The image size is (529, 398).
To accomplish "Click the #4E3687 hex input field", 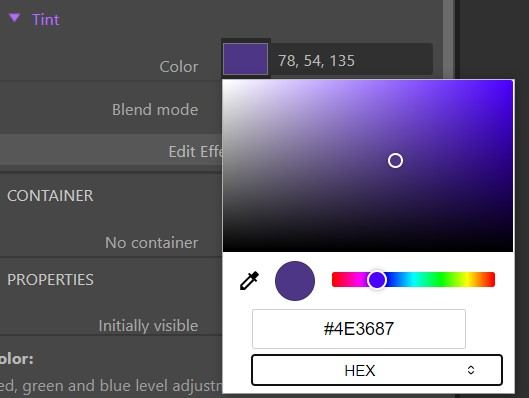I will (359, 329).
